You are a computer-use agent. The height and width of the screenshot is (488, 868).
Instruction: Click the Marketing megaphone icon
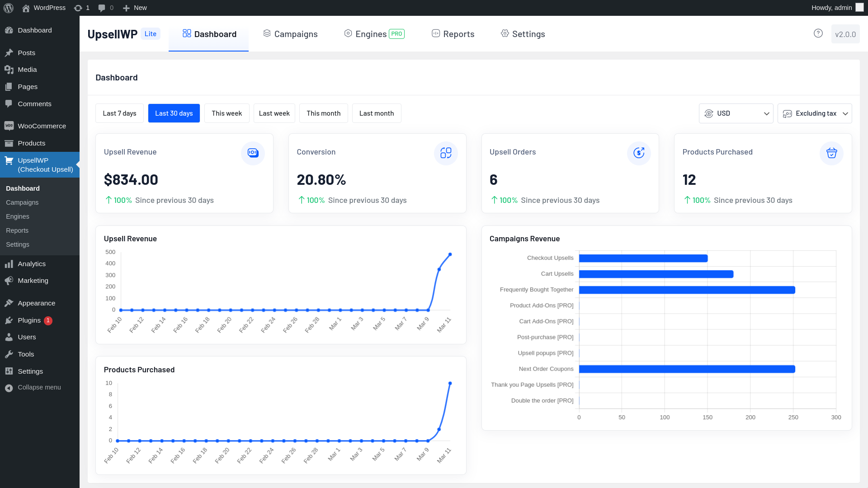coord(9,281)
